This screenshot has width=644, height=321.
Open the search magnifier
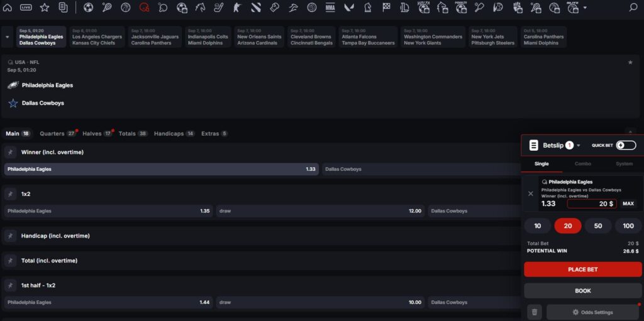(633, 8)
